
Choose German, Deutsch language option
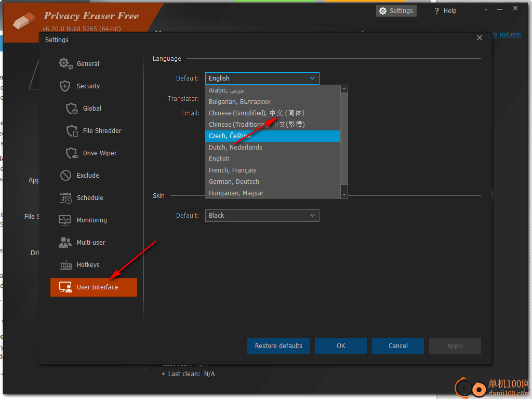(273, 181)
